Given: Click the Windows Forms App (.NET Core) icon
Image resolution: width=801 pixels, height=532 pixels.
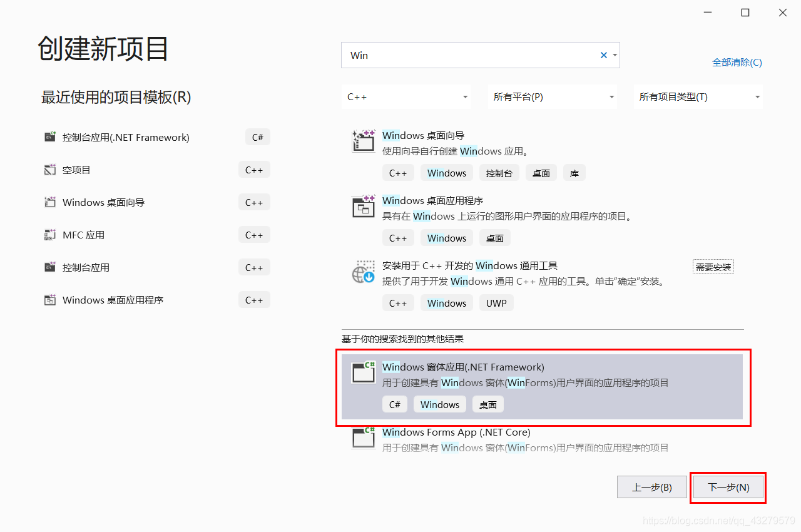Looking at the screenshot, I should tap(364, 437).
